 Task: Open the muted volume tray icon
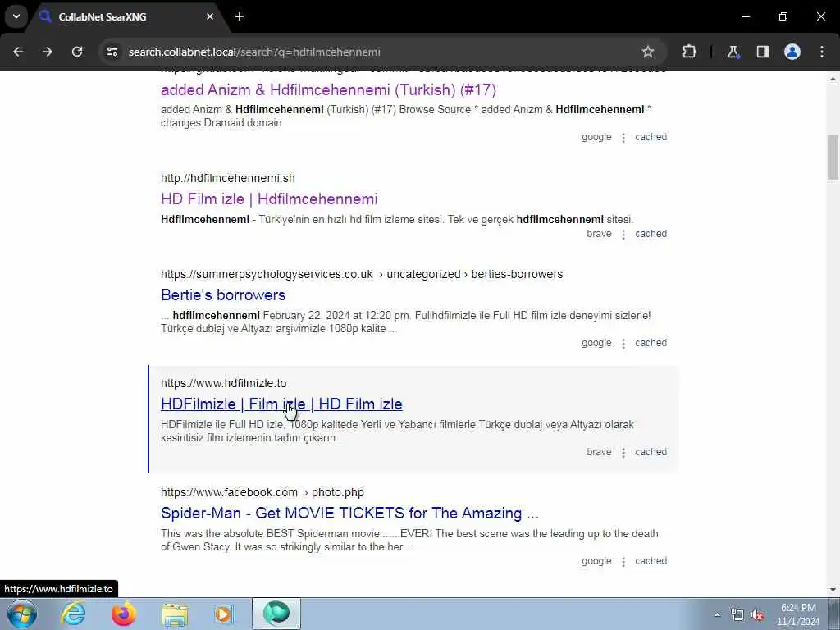757,614
